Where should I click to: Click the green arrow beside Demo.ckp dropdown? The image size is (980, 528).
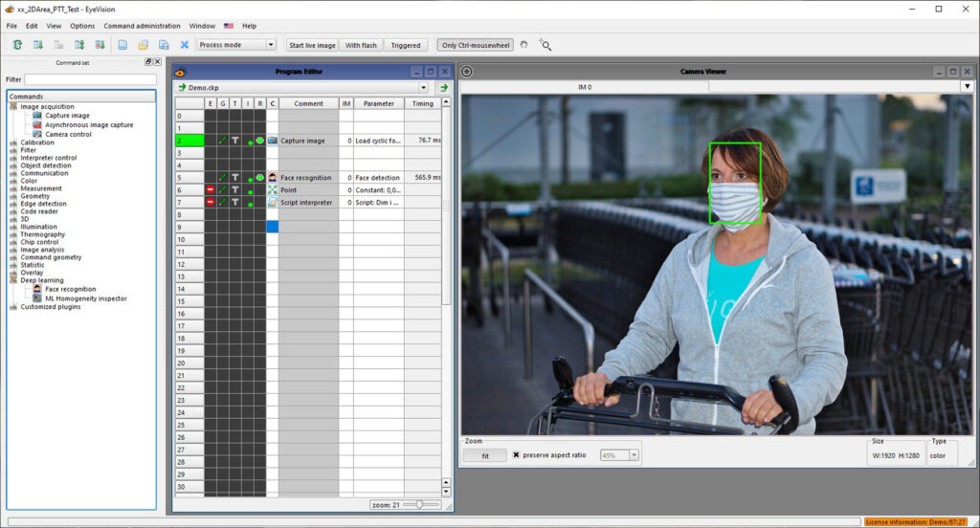tap(443, 87)
